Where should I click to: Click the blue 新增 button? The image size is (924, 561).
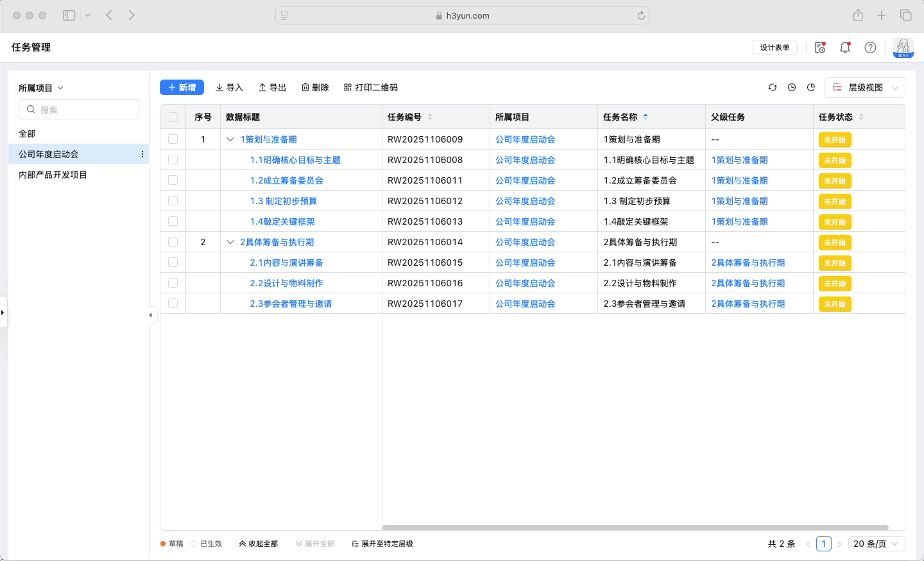182,87
